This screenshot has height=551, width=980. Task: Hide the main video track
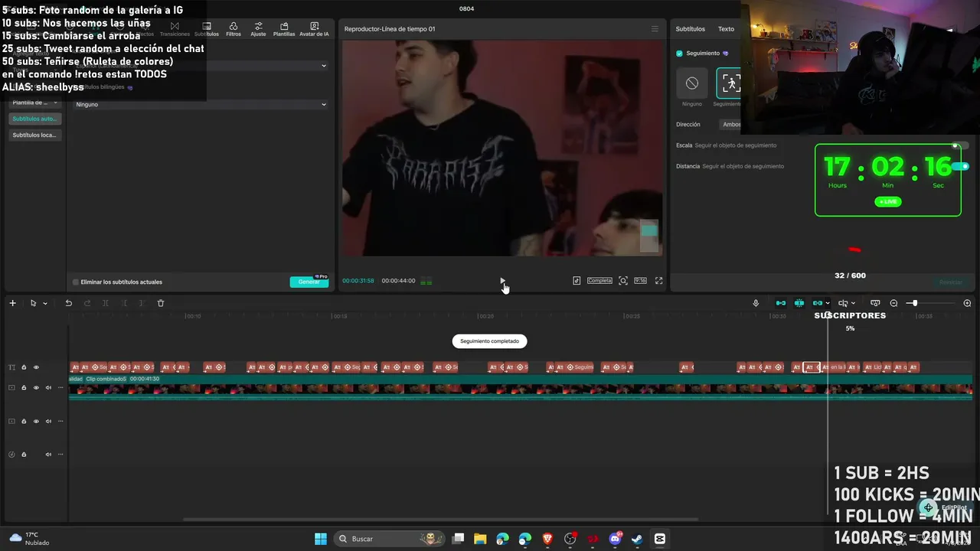[36, 388]
